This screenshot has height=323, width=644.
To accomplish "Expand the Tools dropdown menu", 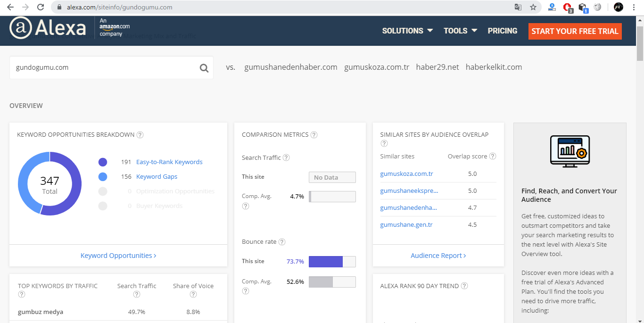I will tap(460, 31).
